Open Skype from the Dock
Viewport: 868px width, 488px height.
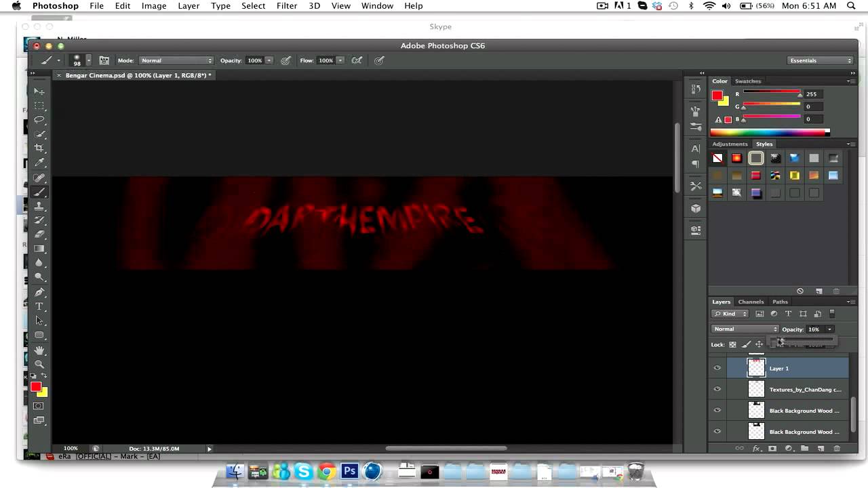(x=303, y=471)
